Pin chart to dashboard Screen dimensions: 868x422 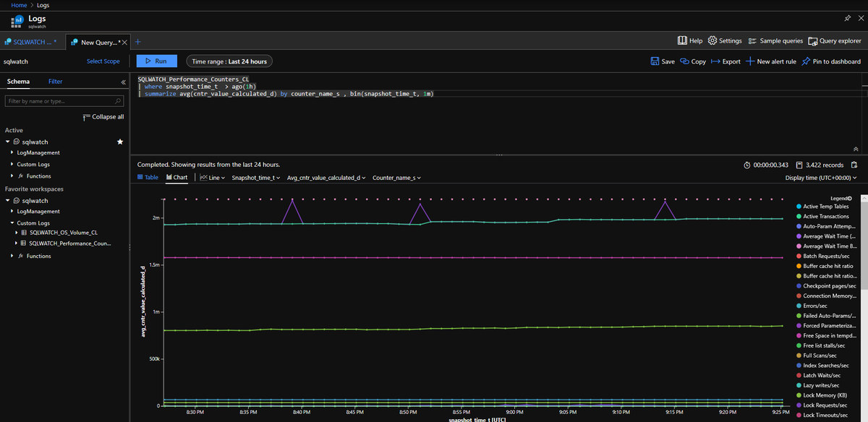(831, 61)
